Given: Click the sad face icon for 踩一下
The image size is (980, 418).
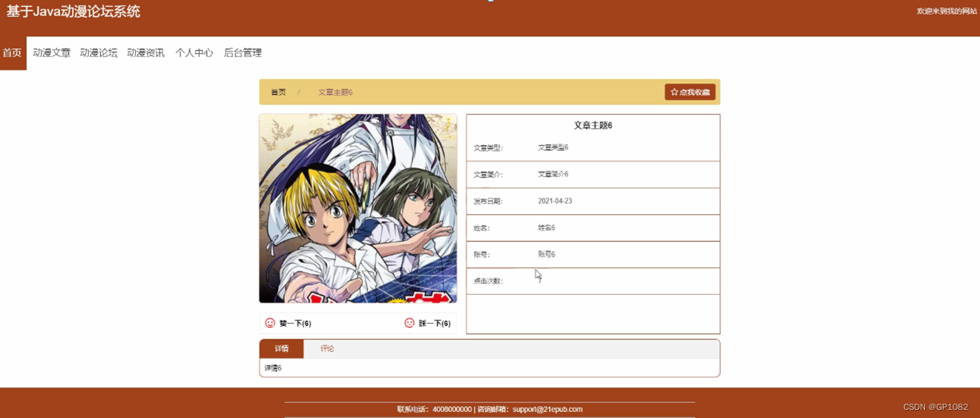Looking at the screenshot, I should click(410, 323).
